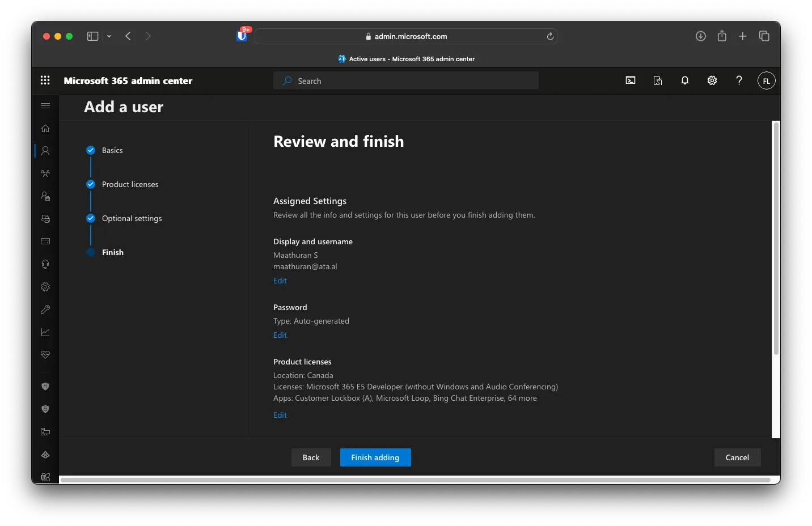The image size is (812, 526).
Task: Open the Settings gear in the sidebar
Action: (45, 287)
